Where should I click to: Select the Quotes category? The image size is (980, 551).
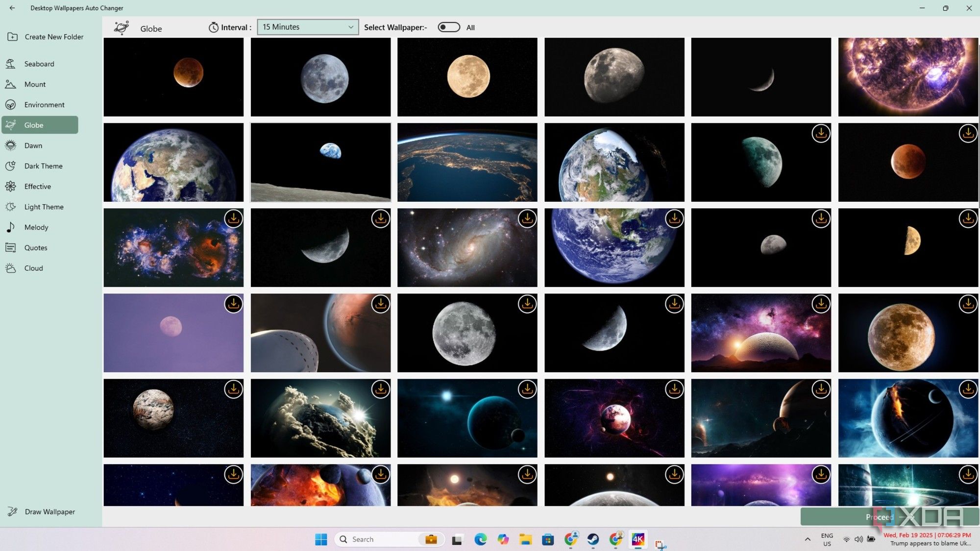coord(36,247)
